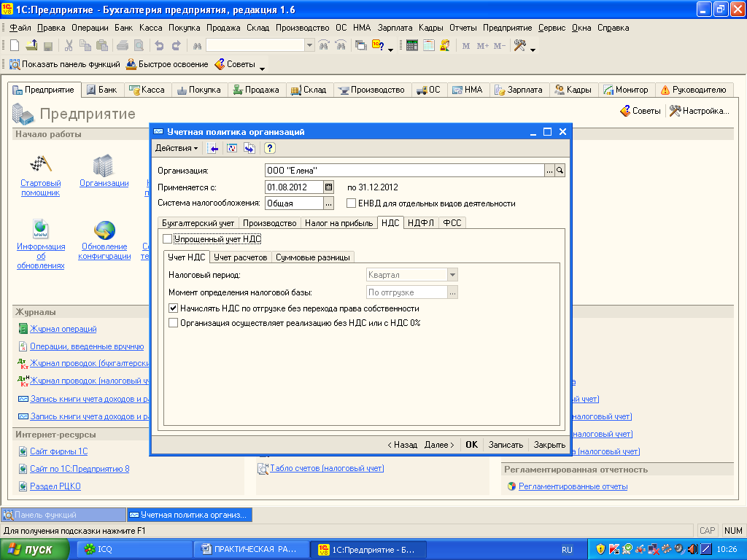The width and height of the screenshot is (747, 560).
Task: Open the calendar icon in main toolbar
Action: click(x=429, y=46)
